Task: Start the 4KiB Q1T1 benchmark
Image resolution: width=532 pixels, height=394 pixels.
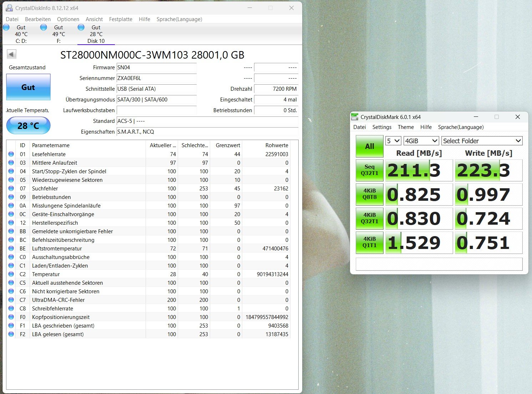Action: (x=370, y=243)
